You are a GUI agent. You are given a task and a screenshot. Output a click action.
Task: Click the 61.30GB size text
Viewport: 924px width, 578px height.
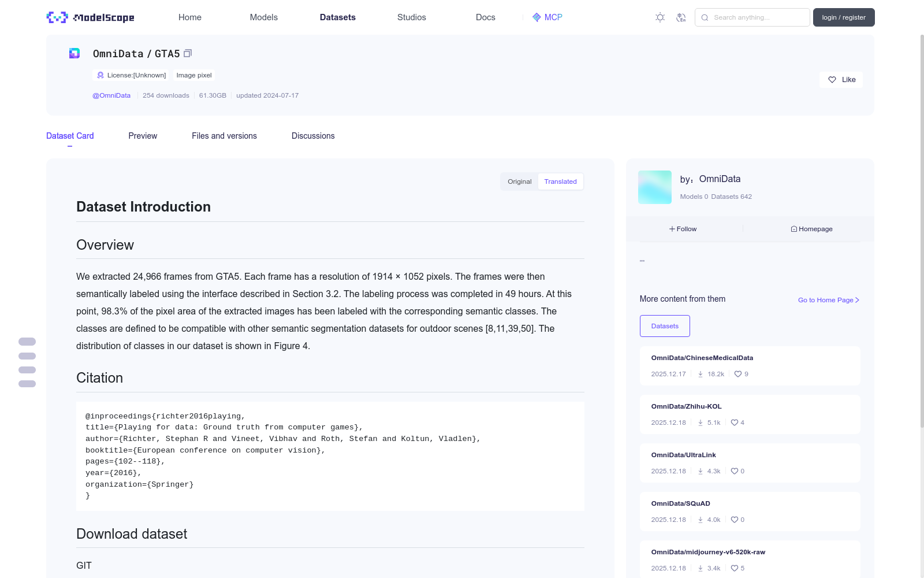(x=213, y=95)
